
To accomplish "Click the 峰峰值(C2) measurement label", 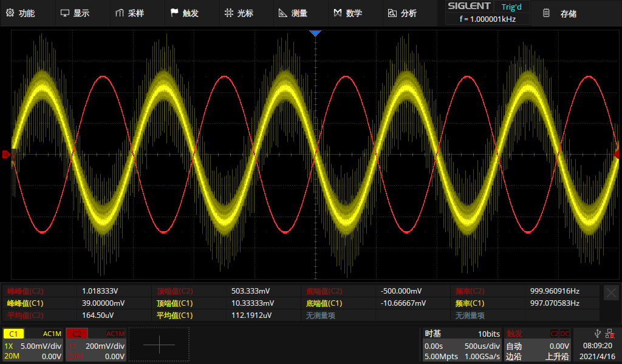I will [25, 291].
